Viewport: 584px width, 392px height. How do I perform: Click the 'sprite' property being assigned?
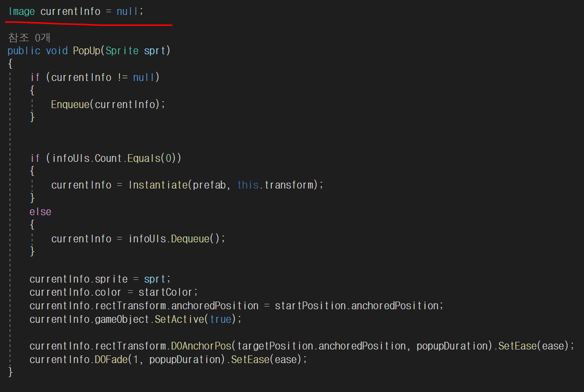pyautogui.click(x=111, y=279)
